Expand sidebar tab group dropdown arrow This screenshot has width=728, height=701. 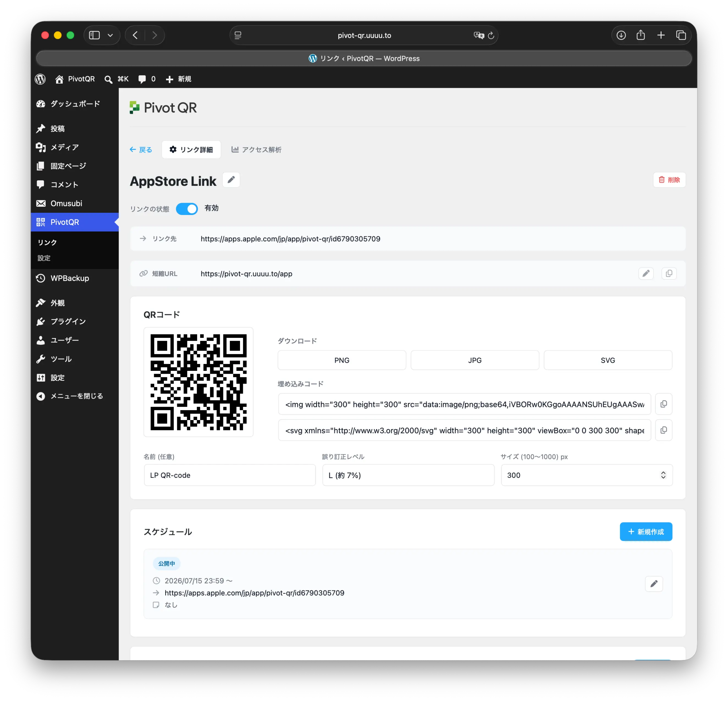point(110,35)
